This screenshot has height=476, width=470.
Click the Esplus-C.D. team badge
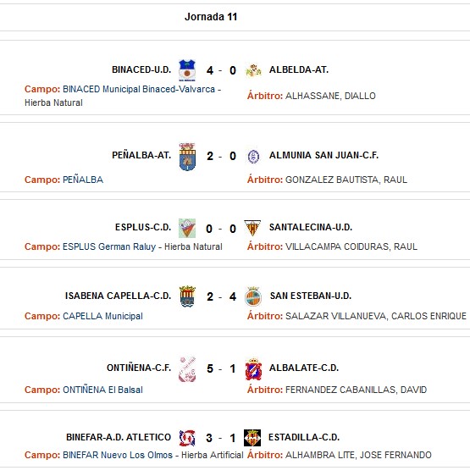click(x=187, y=228)
